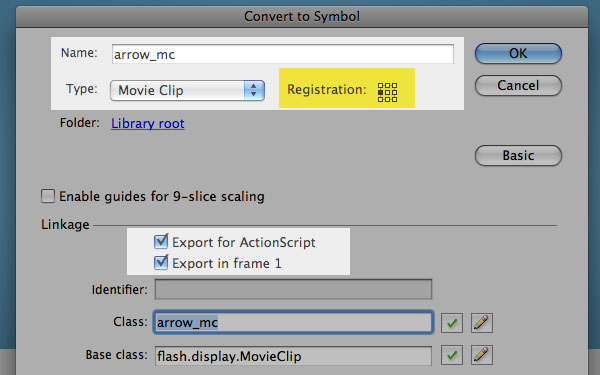Click the Convert to Symbol title text
The height and width of the screenshot is (375, 600).
point(302,16)
